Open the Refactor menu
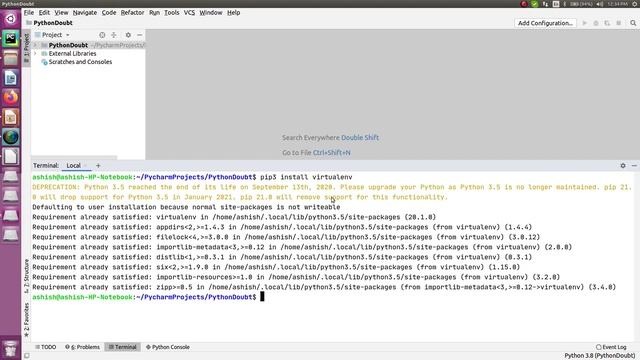The height and width of the screenshot is (360, 640). (x=132, y=13)
